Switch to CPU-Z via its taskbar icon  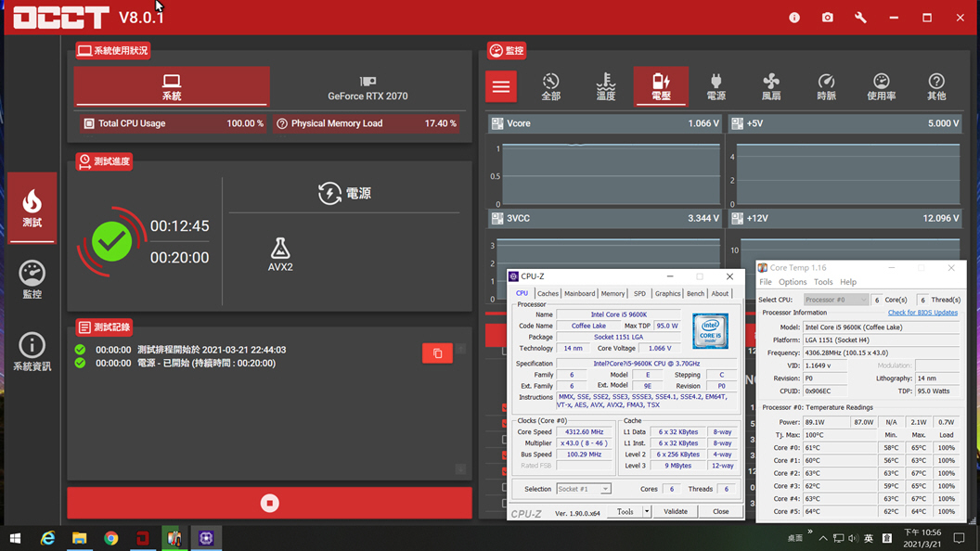[x=206, y=538]
